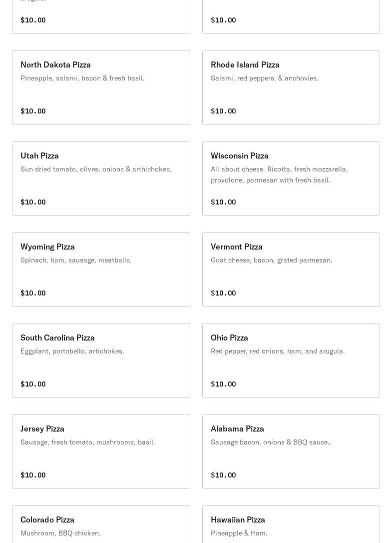Click the $10.00 price under Utah Pizza

point(33,202)
